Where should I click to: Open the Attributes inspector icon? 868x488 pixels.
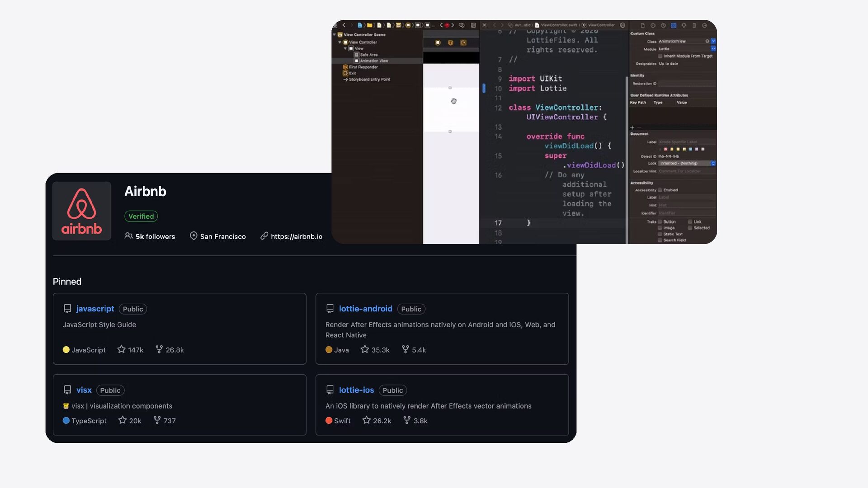click(x=684, y=26)
